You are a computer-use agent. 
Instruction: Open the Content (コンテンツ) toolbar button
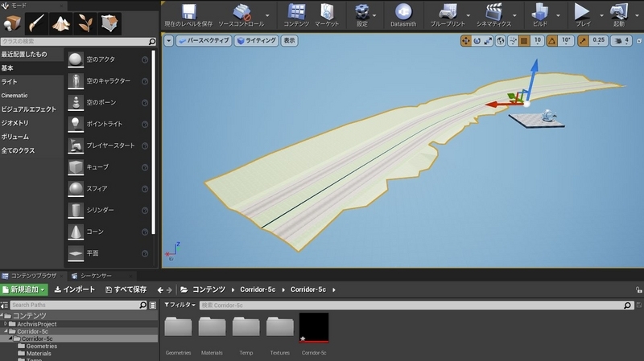pos(296,15)
